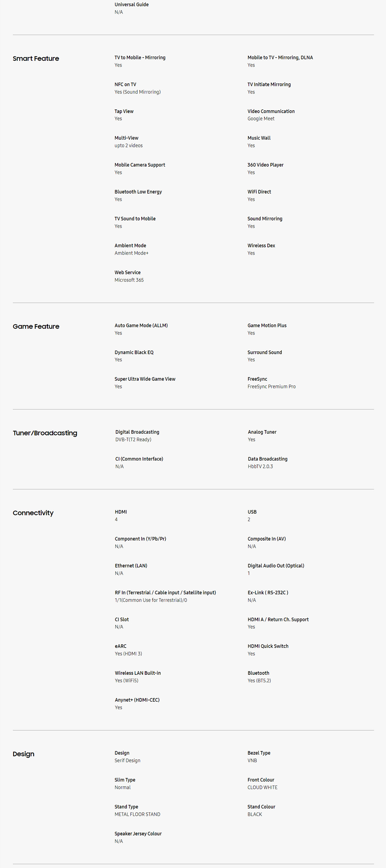The width and height of the screenshot is (386, 868).
Task: Click the Digital Audio Out (Optical) label
Action: [x=276, y=566]
